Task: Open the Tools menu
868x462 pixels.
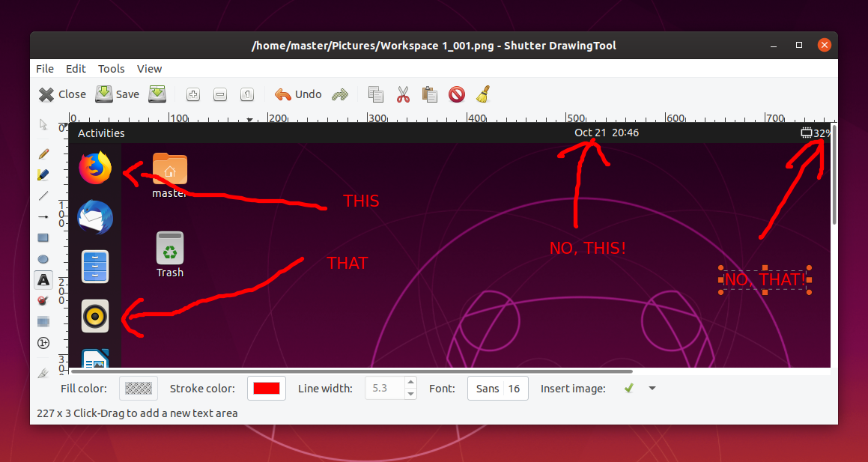Action: coord(111,68)
